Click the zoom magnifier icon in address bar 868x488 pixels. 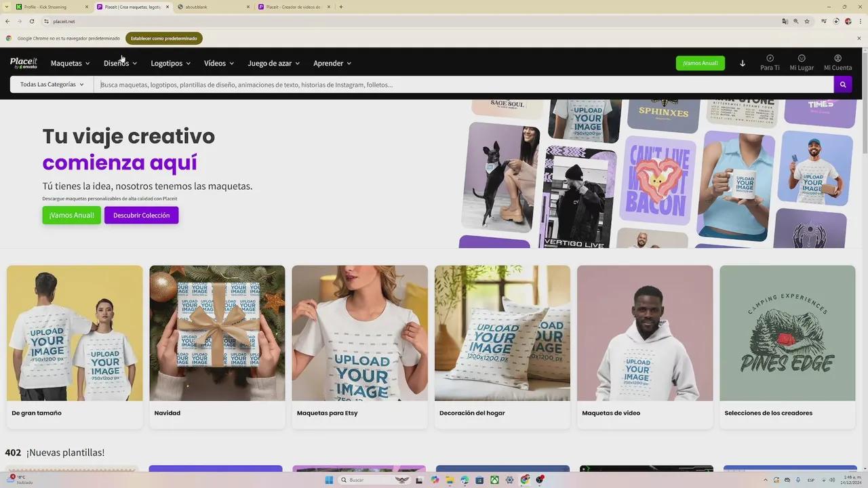point(796,21)
